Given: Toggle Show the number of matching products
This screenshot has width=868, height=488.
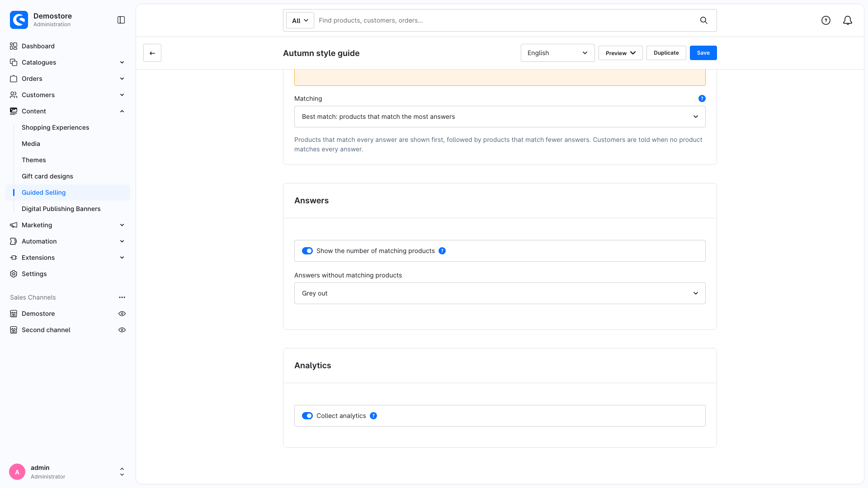Looking at the screenshot, I should click(307, 251).
